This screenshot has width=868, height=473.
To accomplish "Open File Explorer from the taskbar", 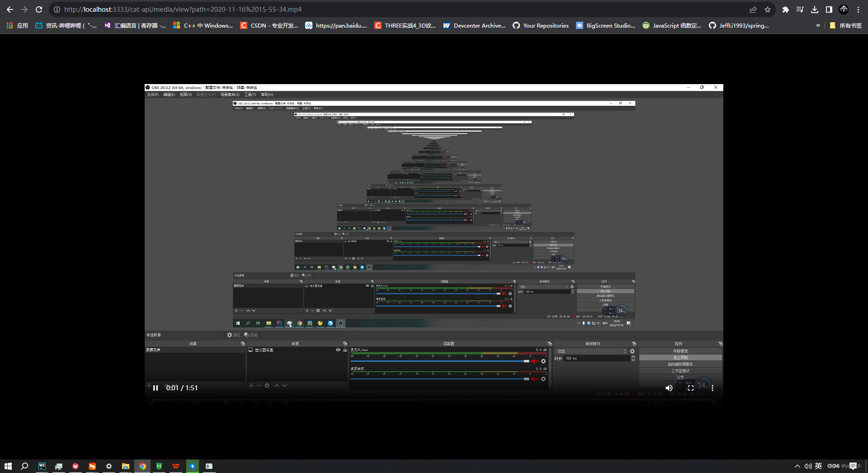I will (x=126, y=466).
